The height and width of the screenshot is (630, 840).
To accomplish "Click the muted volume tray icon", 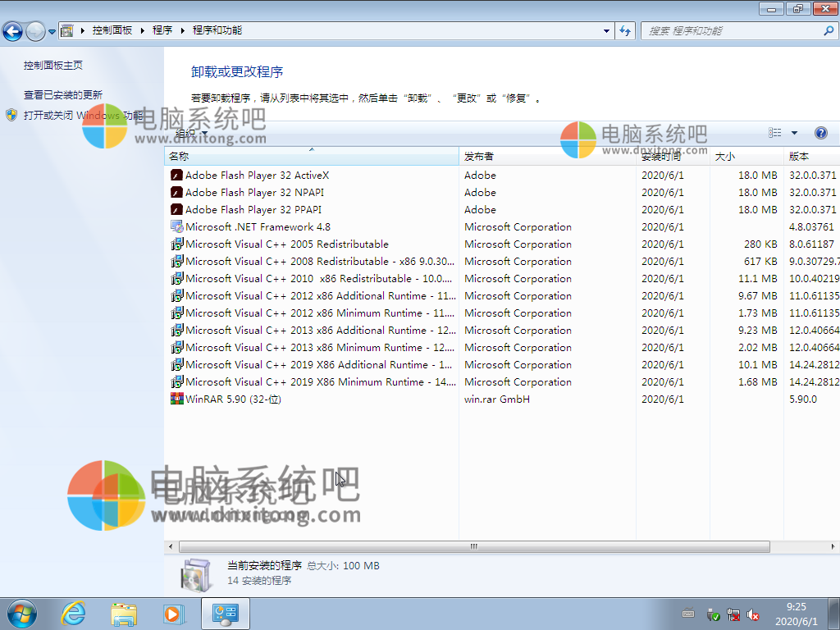I will click(753, 614).
